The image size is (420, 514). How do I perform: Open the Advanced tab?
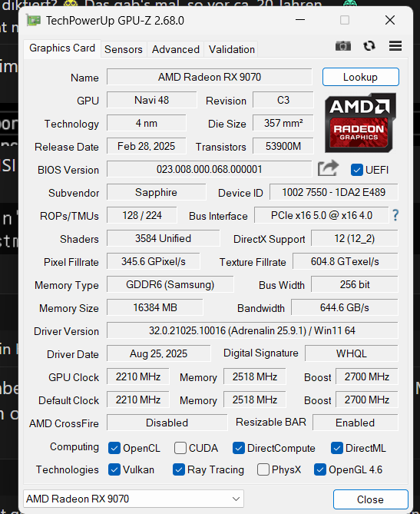coord(176,49)
